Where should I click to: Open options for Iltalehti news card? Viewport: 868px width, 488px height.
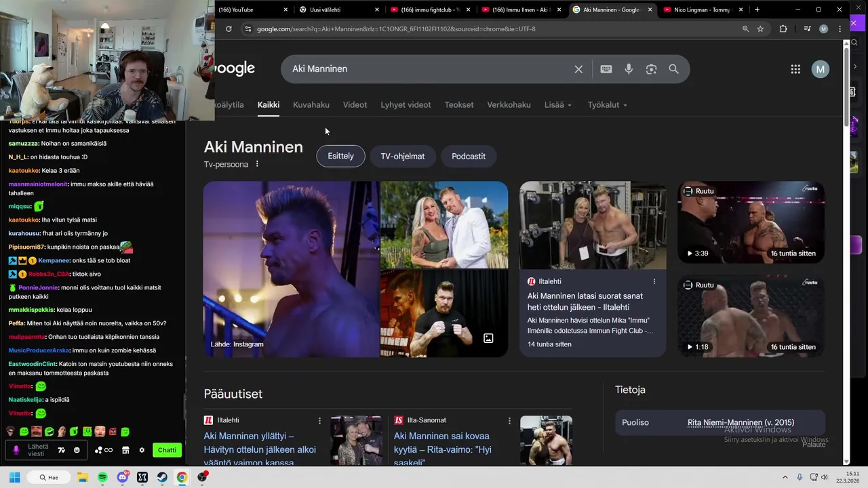(x=654, y=281)
